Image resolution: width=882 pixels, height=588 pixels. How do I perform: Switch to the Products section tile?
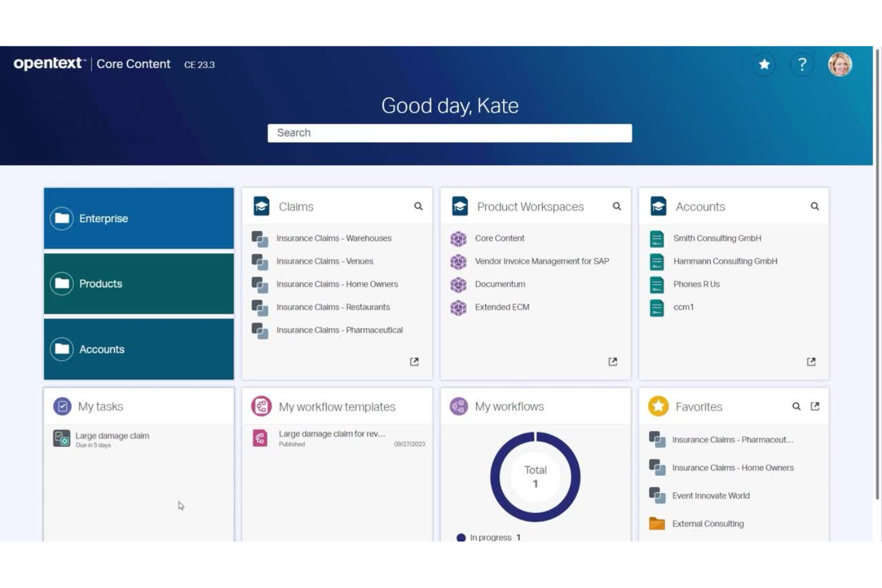tap(138, 284)
